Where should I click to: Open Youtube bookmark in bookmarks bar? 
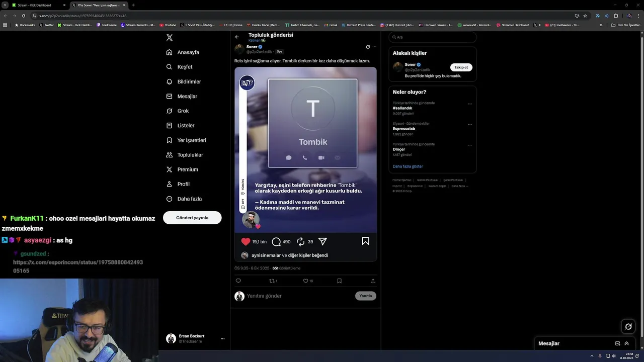coord(168,25)
